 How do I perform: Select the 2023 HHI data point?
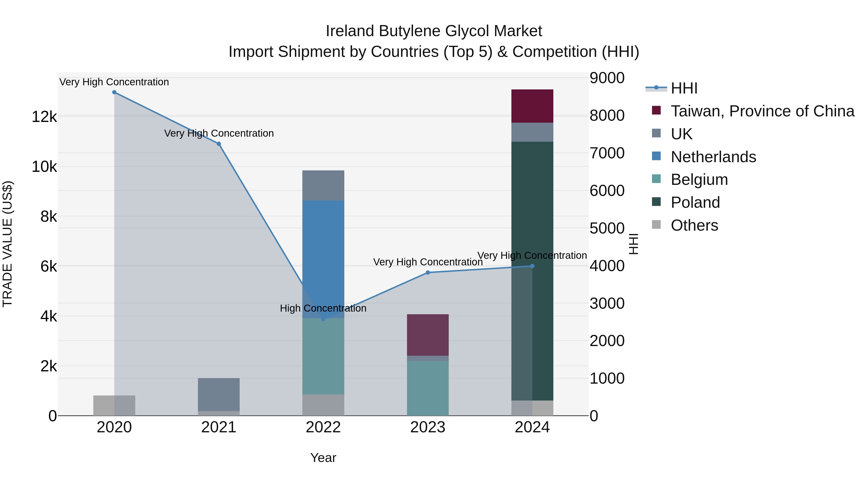click(428, 273)
